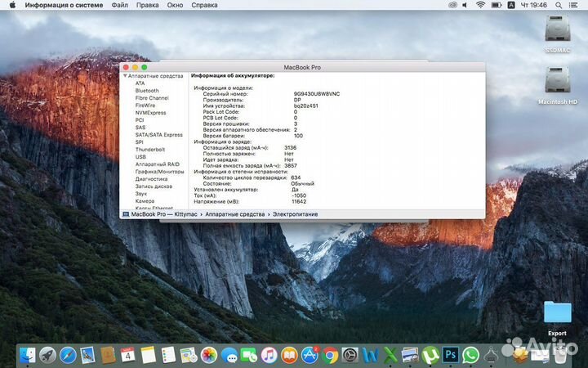Select Камера in sidebar
This screenshot has width=588, height=368.
click(145, 201)
